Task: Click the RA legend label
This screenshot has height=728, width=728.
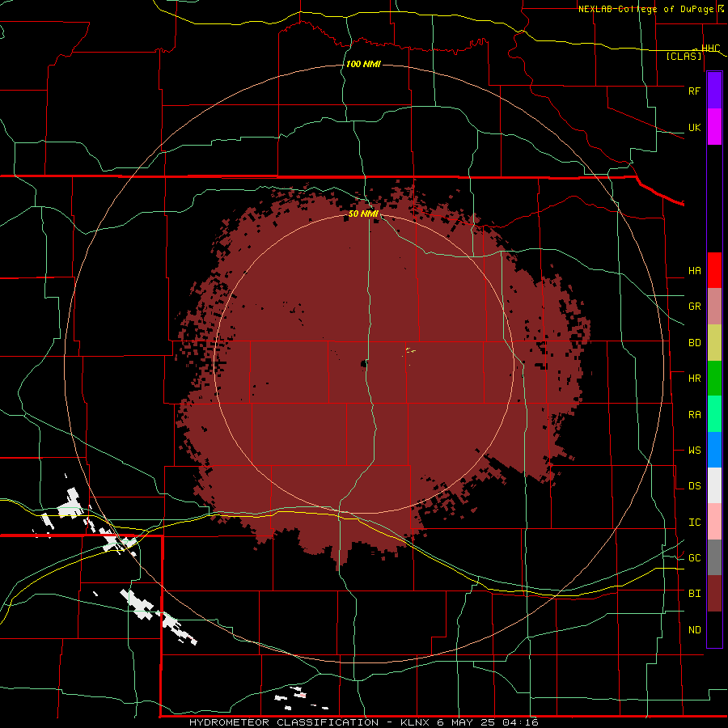Action: pos(694,414)
